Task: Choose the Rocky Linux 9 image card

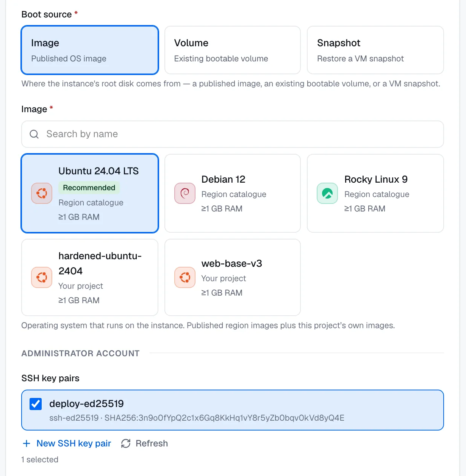Action: tap(375, 193)
